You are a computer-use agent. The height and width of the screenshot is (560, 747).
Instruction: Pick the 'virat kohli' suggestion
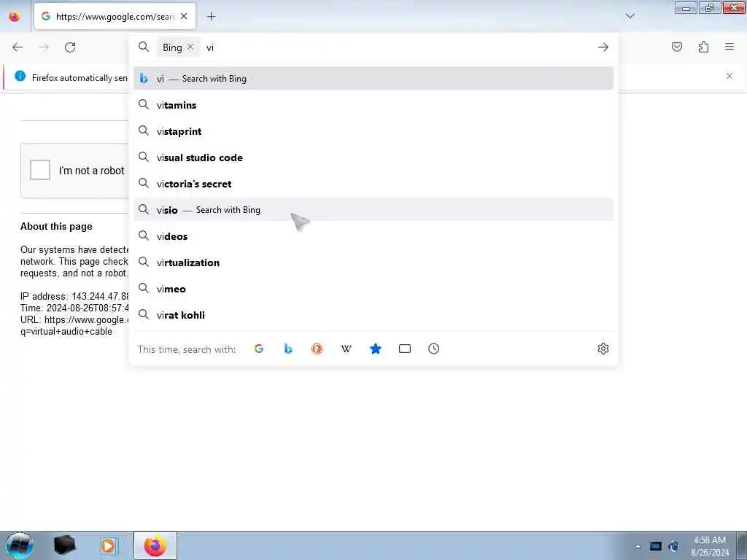pos(373,315)
